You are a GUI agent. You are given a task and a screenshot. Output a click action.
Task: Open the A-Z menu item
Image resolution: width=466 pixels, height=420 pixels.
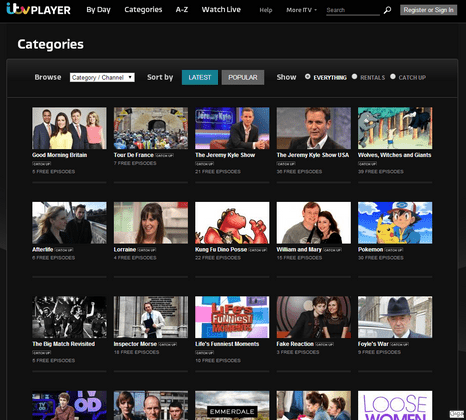(182, 10)
